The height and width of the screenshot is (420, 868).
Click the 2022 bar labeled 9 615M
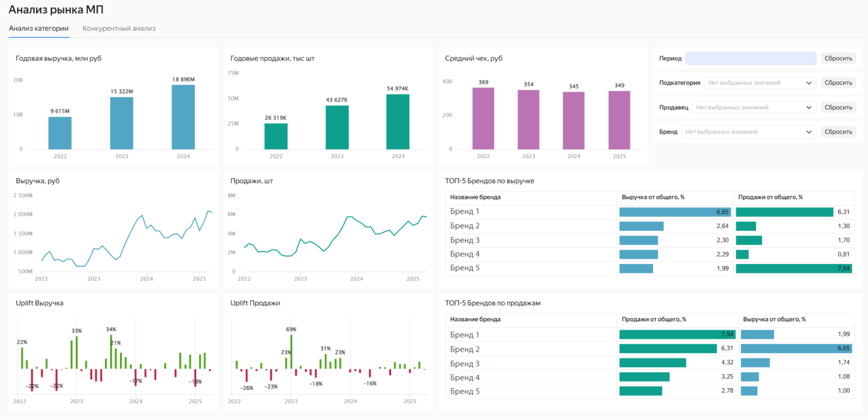tap(60, 133)
